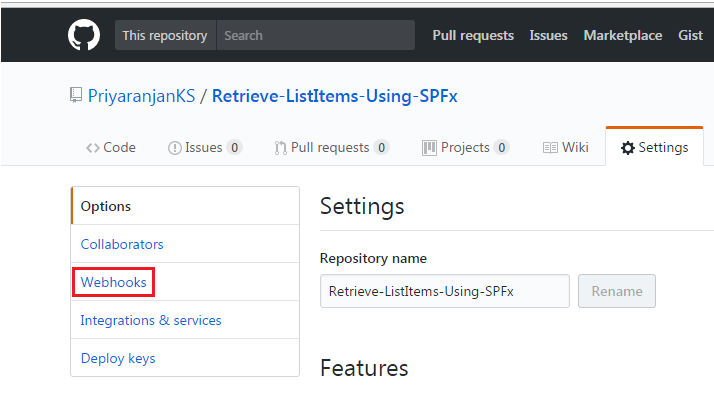This screenshot has height=396, width=714.
Task: Open the PriyaranjanKS owner profile link
Action: tap(141, 96)
